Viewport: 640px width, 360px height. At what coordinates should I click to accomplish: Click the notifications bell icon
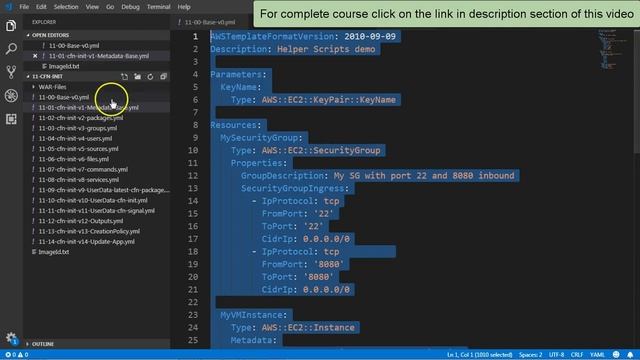pos(630,355)
